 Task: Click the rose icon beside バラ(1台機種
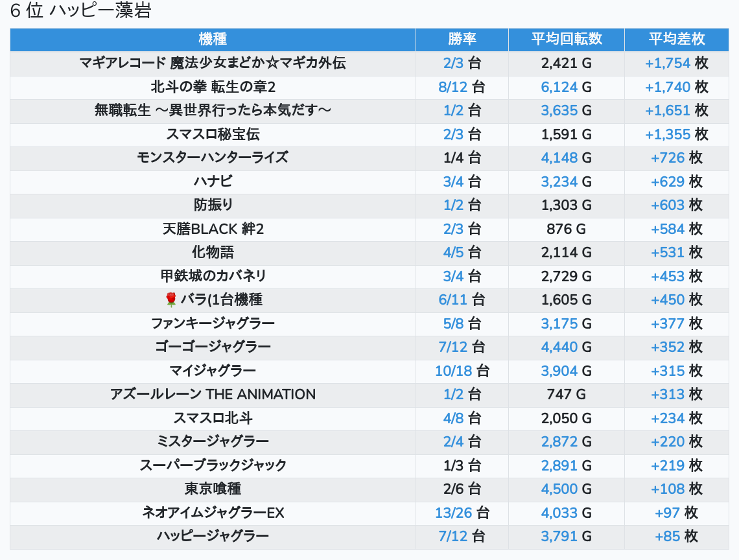tap(171, 299)
